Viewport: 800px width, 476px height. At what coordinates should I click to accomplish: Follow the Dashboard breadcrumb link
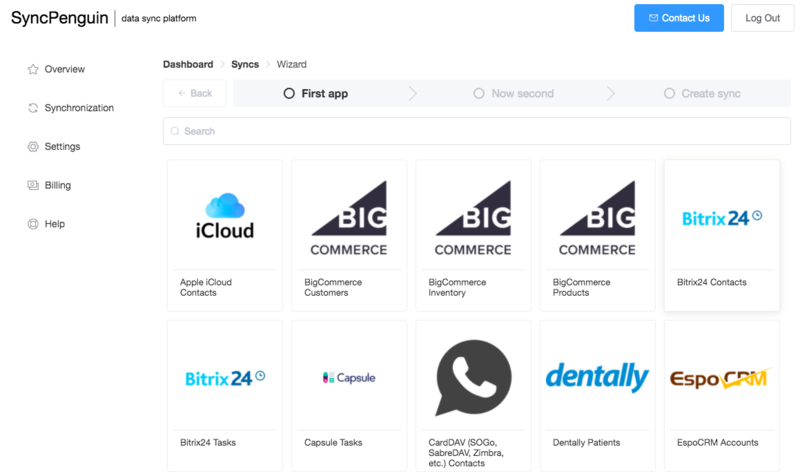point(188,64)
